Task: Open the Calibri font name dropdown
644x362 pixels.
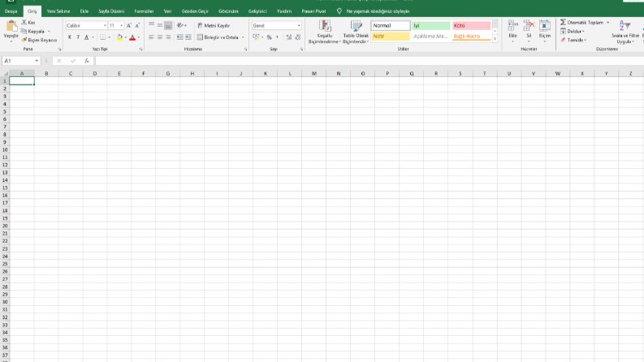Action: (105, 25)
